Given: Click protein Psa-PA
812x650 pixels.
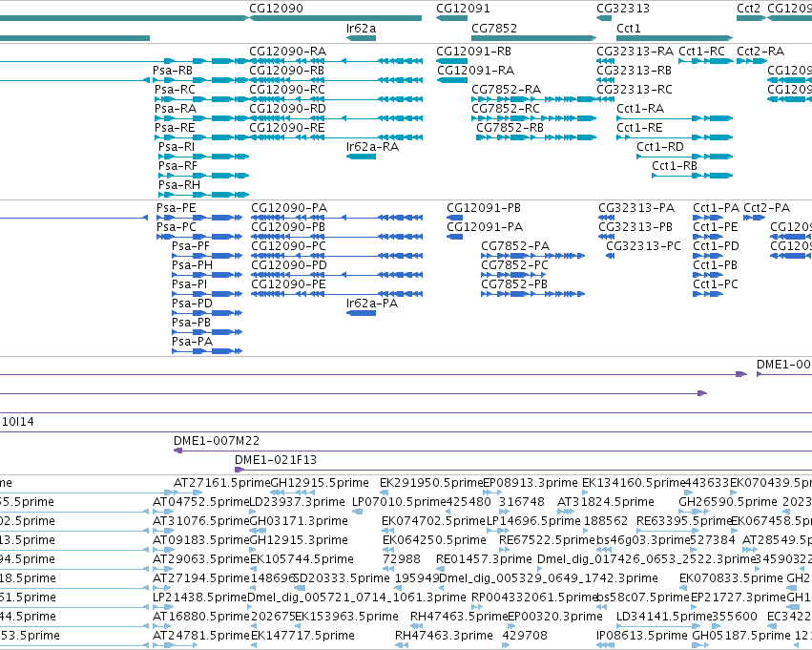Looking at the screenshot, I should point(192,342).
